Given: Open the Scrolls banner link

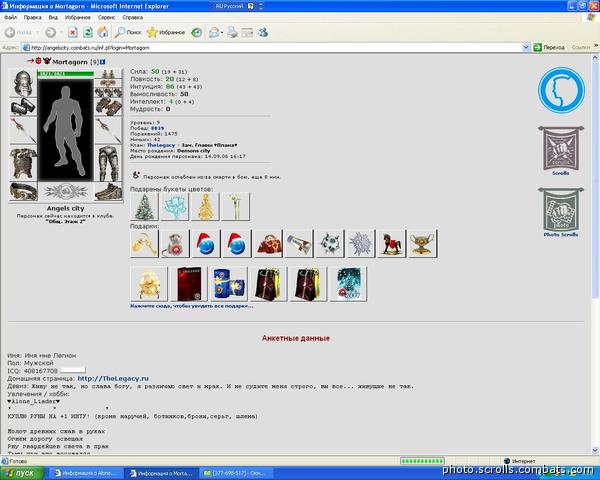Looking at the screenshot, I should coord(561,151).
